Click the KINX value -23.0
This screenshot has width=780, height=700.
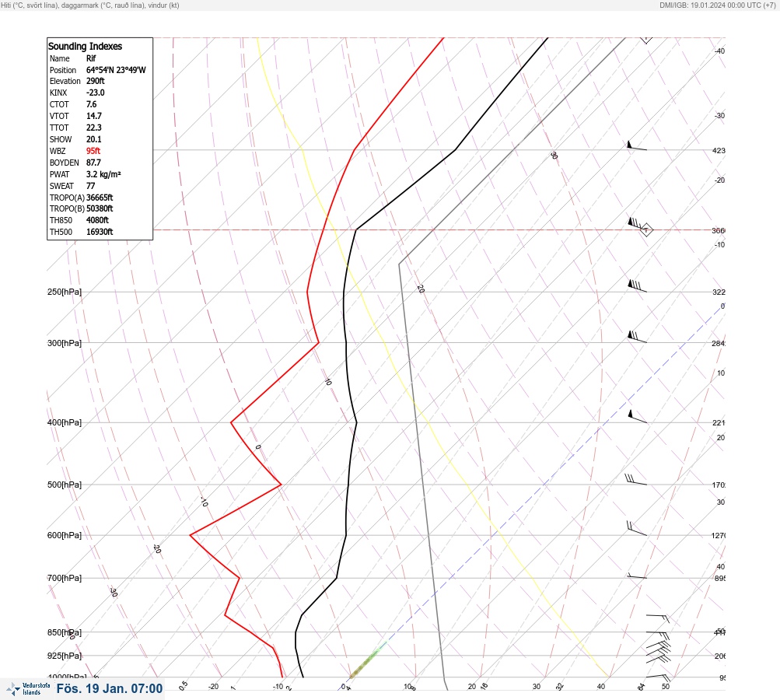[x=96, y=93]
